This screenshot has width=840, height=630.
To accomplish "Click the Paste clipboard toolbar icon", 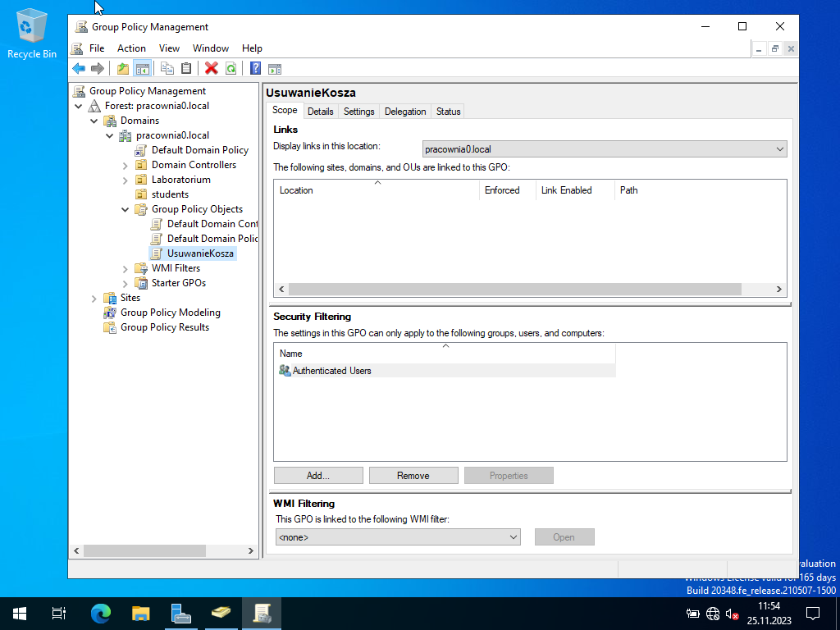I will point(186,69).
